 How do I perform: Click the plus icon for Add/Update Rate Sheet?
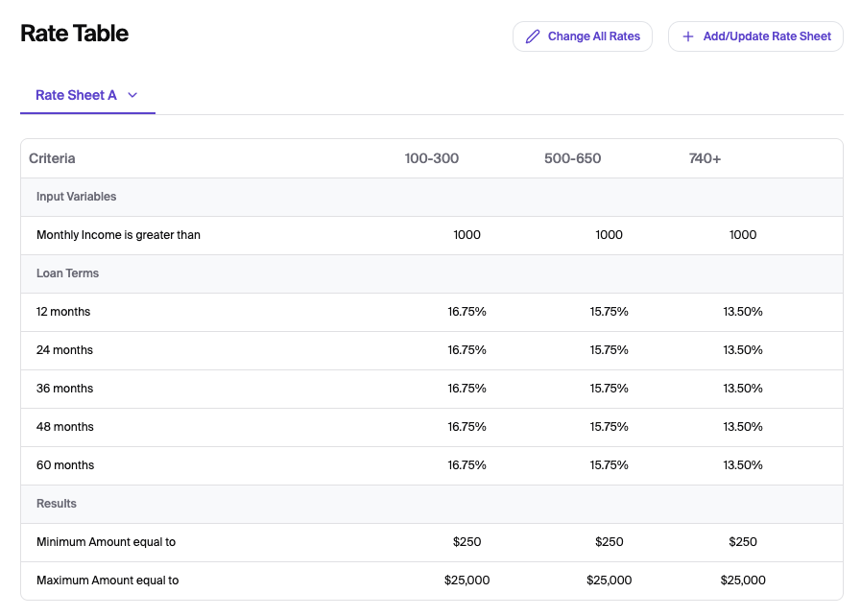coord(687,36)
